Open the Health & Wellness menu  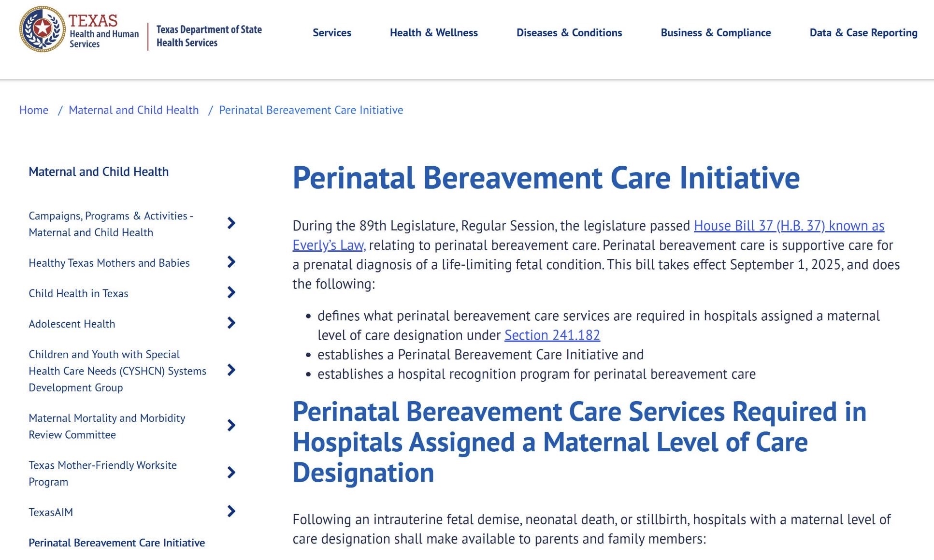pyautogui.click(x=433, y=32)
